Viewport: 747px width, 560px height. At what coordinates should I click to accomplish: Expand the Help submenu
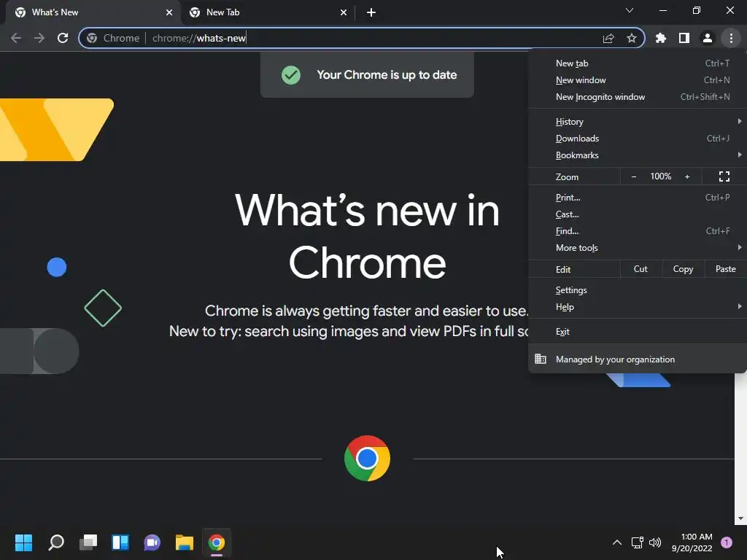638,307
